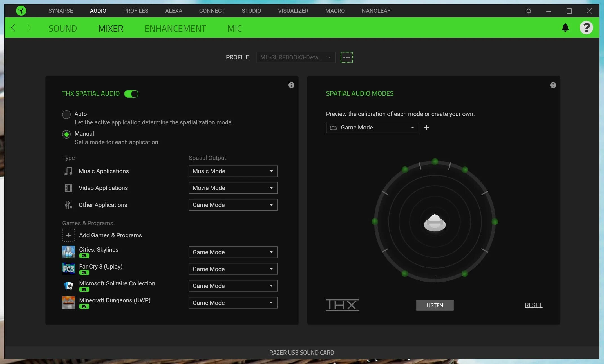Screen dimensions: 604x364
Task: Go back with the left arrow
Action: pos(13,28)
